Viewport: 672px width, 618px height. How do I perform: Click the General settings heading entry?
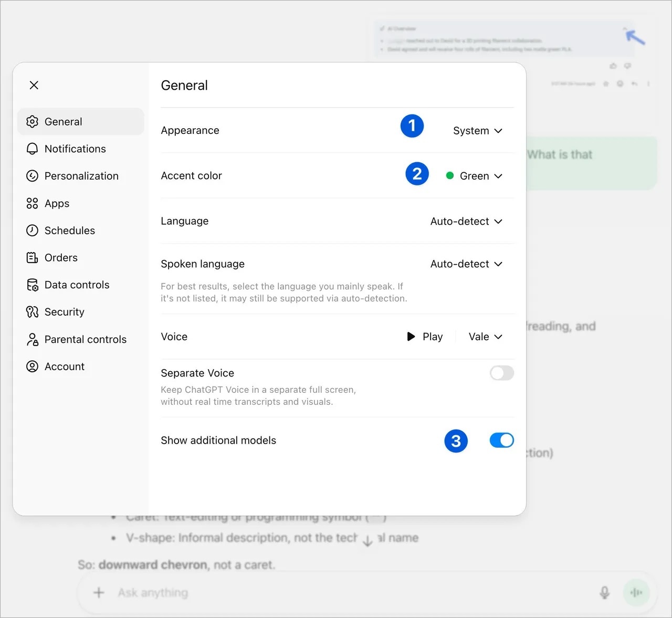pos(63,121)
